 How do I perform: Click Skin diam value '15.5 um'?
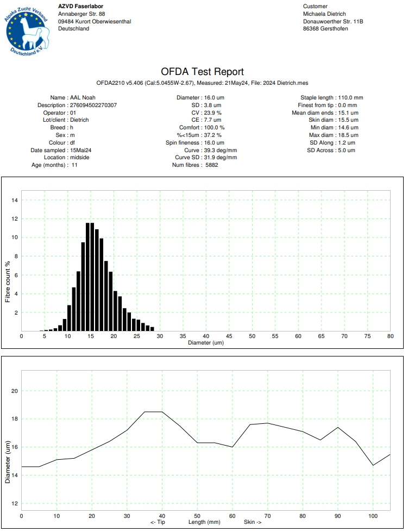coord(348,120)
